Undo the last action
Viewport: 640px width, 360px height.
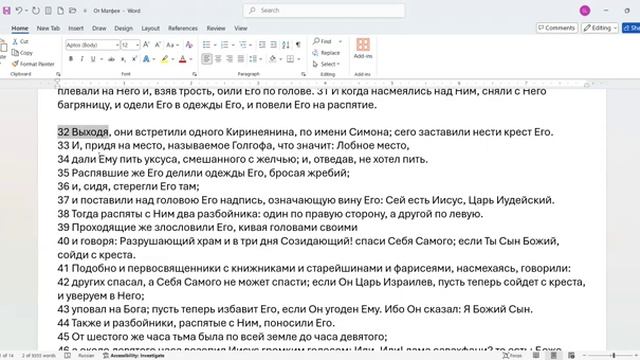coord(19,11)
